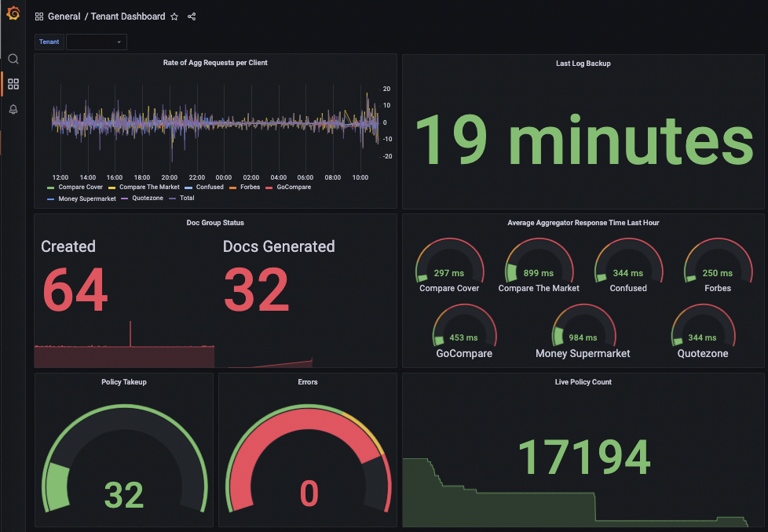This screenshot has height=532, width=768.
Task: Click the Compare Cover 297 ms gauge
Action: click(x=449, y=262)
